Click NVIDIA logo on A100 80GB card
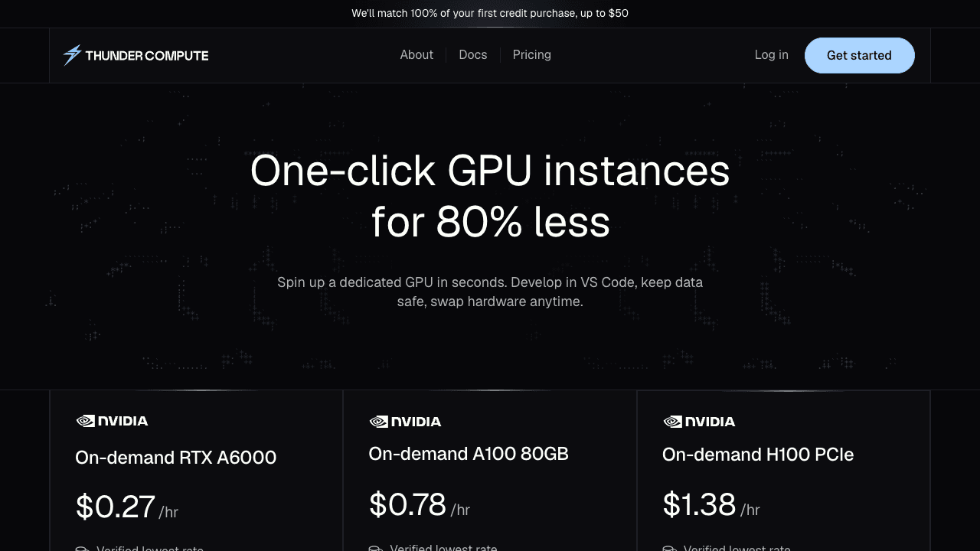Viewport: 980px width, 551px height. pos(405,422)
